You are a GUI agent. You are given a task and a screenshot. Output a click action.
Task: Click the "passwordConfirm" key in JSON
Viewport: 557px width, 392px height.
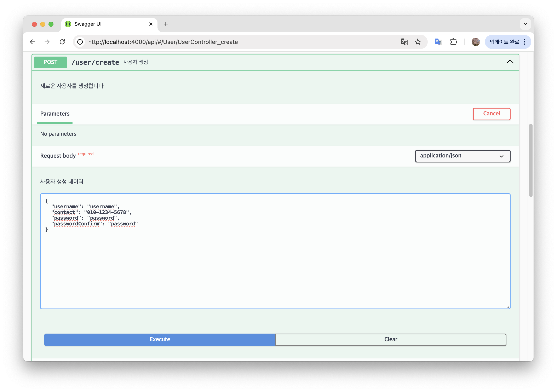pyautogui.click(x=77, y=224)
